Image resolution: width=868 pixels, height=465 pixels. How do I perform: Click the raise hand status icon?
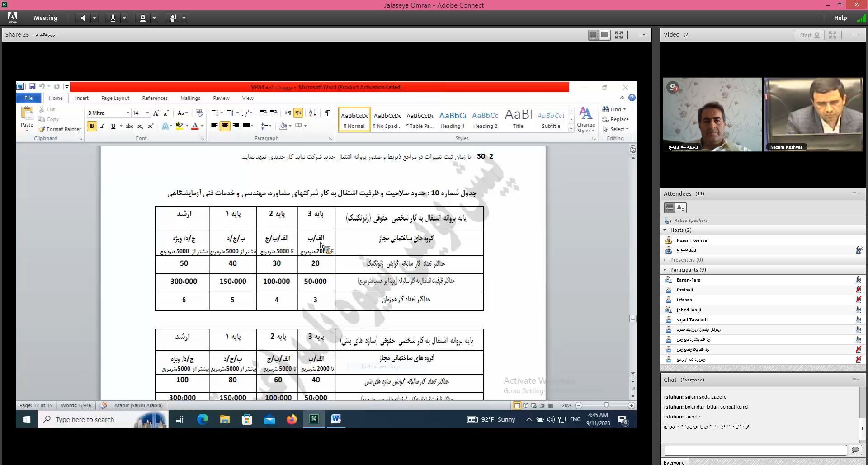tap(172, 18)
